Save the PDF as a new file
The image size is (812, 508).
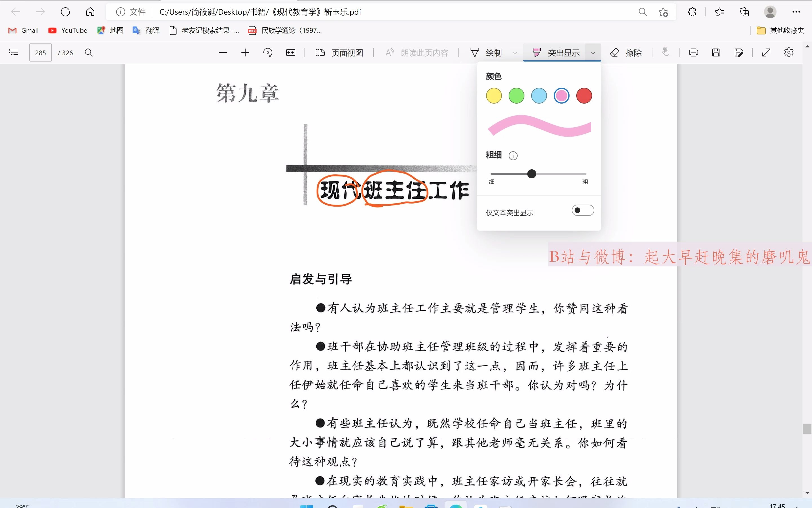point(738,52)
